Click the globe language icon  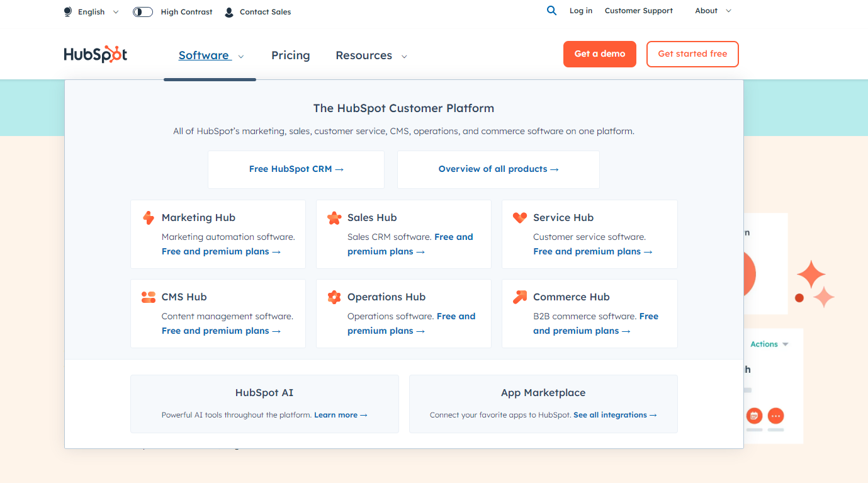coord(68,12)
